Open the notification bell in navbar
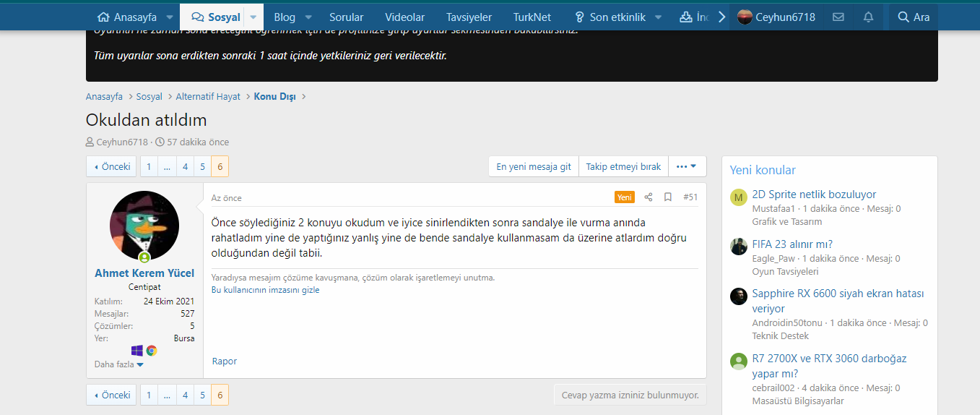 (868, 17)
